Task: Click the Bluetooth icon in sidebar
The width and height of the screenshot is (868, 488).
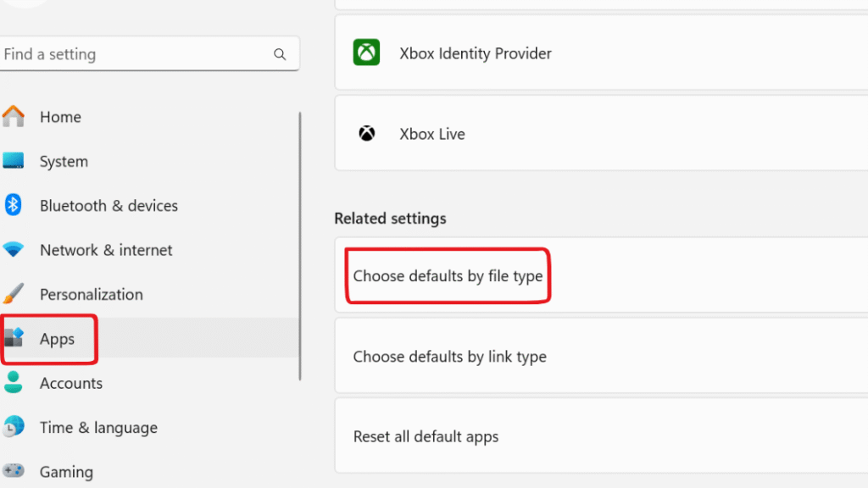Action: click(14, 205)
